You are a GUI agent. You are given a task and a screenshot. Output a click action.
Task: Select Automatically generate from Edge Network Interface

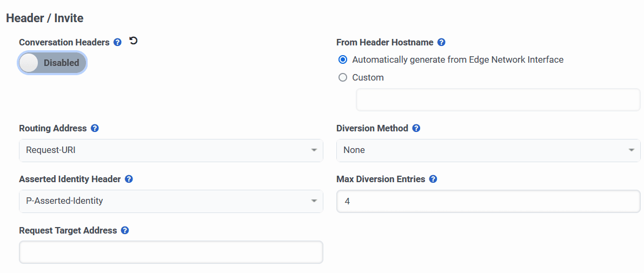click(342, 59)
